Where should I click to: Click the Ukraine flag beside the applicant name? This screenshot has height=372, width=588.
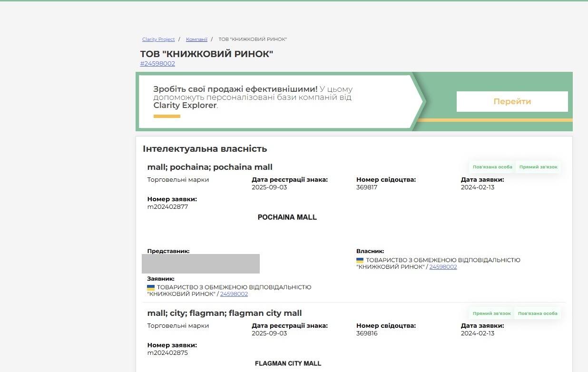click(x=151, y=288)
